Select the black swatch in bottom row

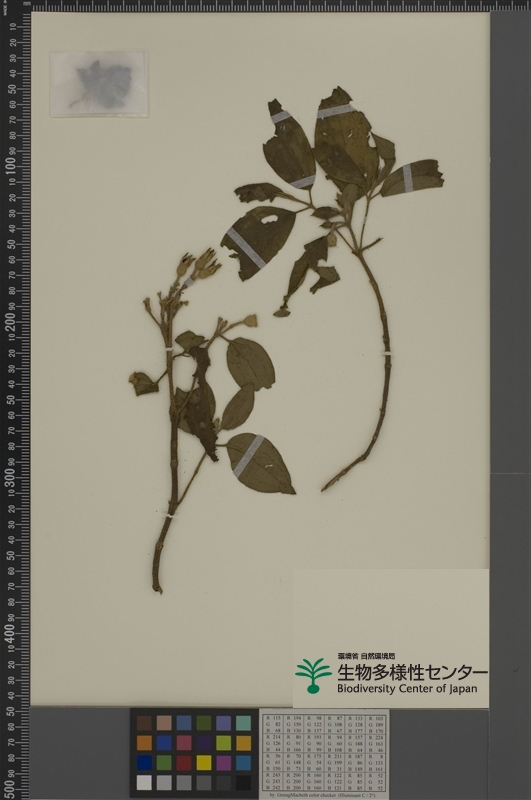[x=243, y=783]
